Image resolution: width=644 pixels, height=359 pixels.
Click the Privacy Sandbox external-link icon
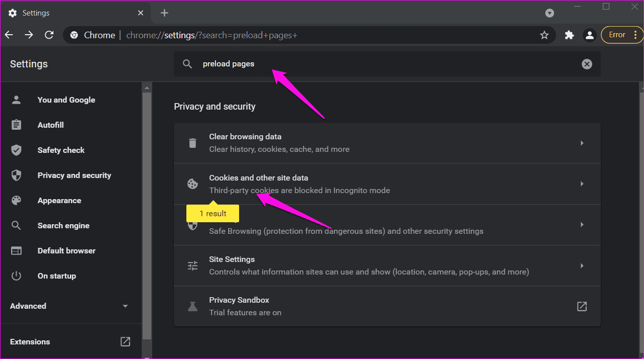point(582,306)
